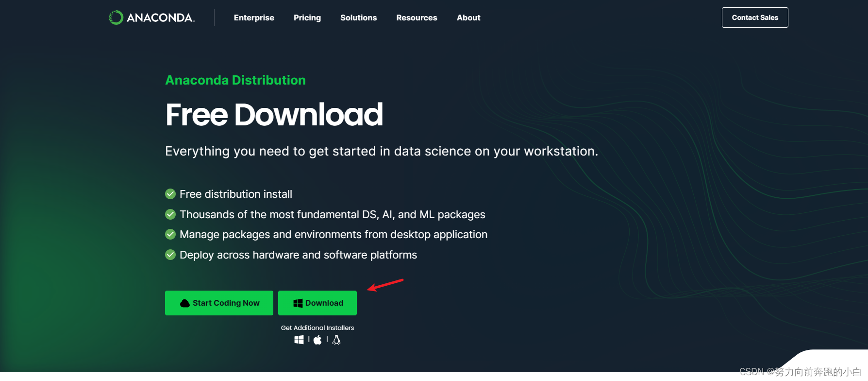Image resolution: width=868 pixels, height=381 pixels.
Task: Click the Deploy across hardware and software line
Action: tap(298, 255)
